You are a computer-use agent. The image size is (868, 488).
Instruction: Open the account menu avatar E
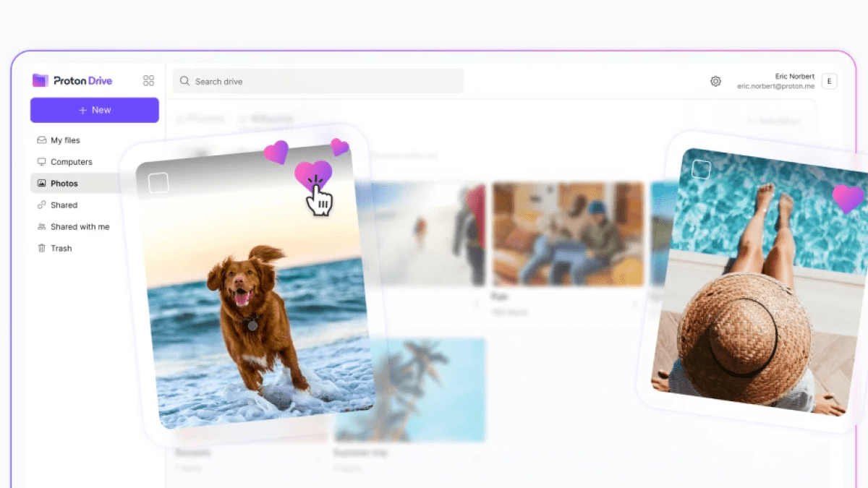829,81
